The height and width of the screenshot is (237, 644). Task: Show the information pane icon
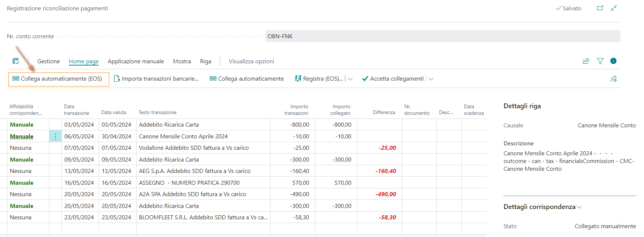pos(613,61)
